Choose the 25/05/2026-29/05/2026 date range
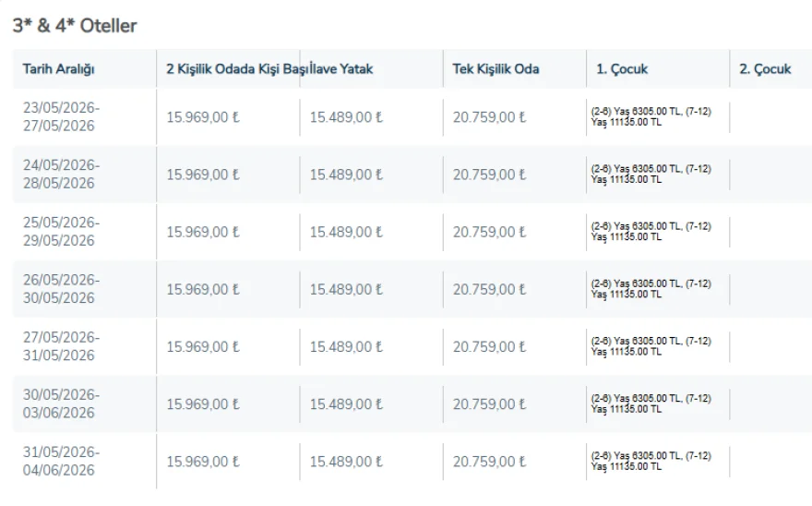Image resolution: width=812 pixels, height=506 pixels. (x=62, y=231)
